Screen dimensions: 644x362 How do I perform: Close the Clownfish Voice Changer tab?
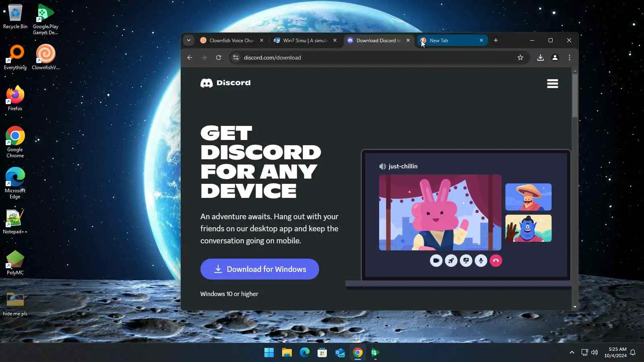tap(262, 40)
